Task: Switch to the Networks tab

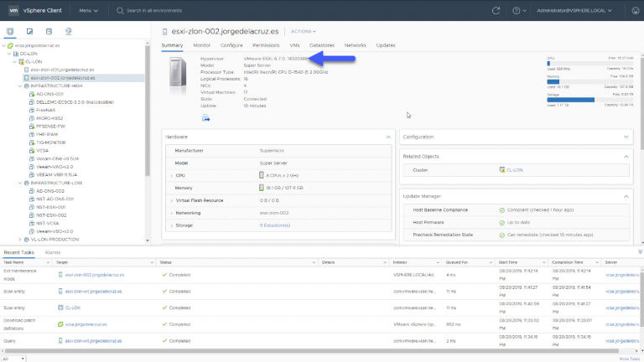Action: click(355, 45)
